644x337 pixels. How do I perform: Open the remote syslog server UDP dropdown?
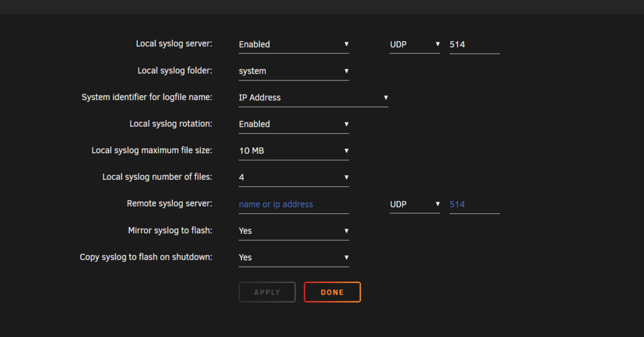[x=415, y=204]
